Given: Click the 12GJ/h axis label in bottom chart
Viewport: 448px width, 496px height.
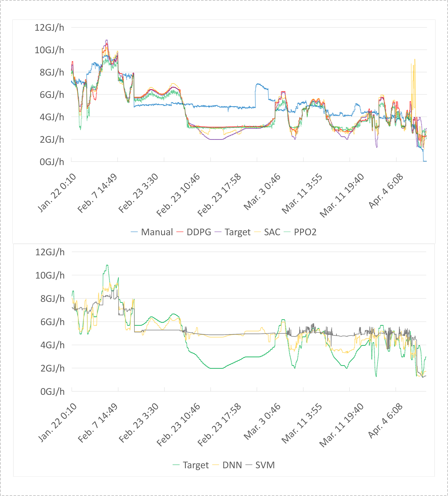Looking at the screenshot, I should point(50,252).
